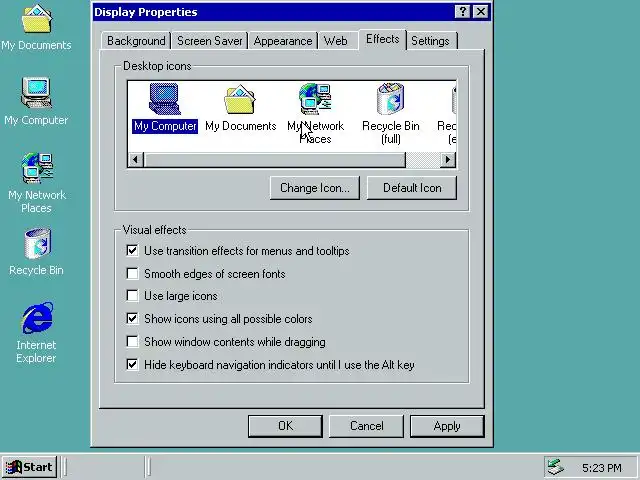Uncheck Show icons using all possible colors
The height and width of the screenshot is (480, 640).
[x=132, y=318]
